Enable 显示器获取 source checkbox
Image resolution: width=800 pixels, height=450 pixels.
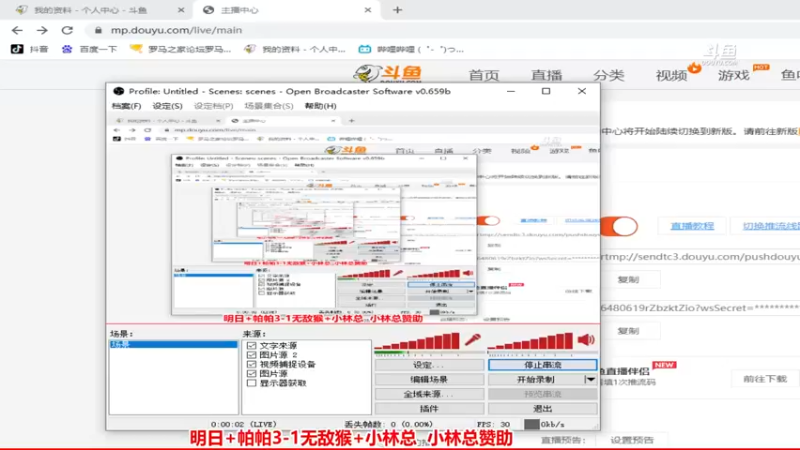coord(252,383)
